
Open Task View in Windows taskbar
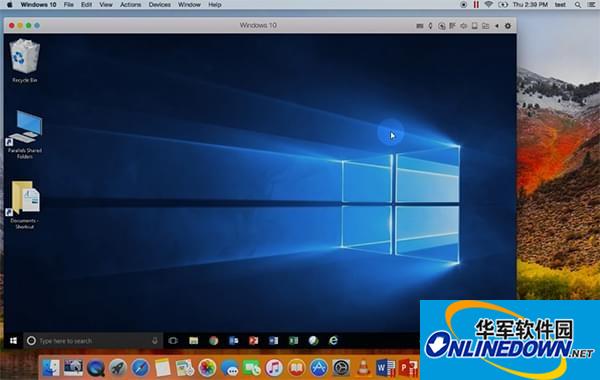[173, 341]
